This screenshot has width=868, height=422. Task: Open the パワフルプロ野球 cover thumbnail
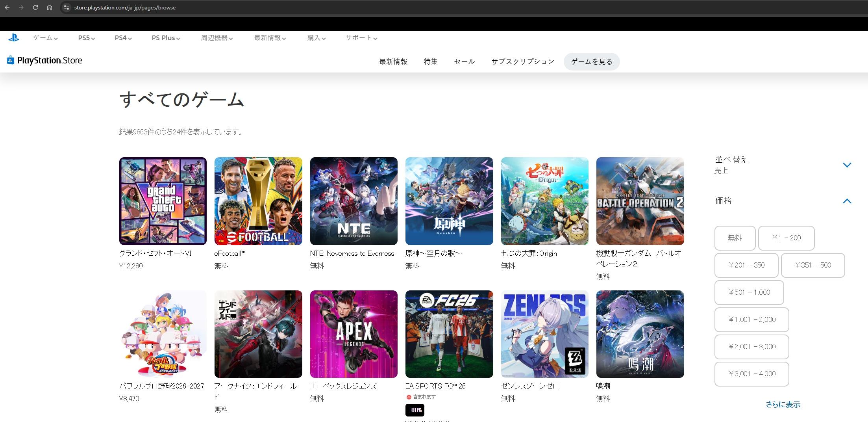[163, 334]
